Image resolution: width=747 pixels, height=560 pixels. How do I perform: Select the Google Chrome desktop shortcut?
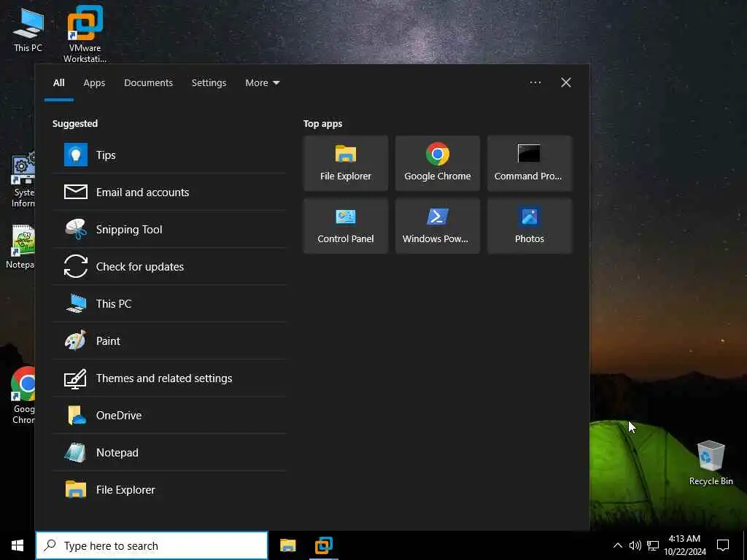23,395
